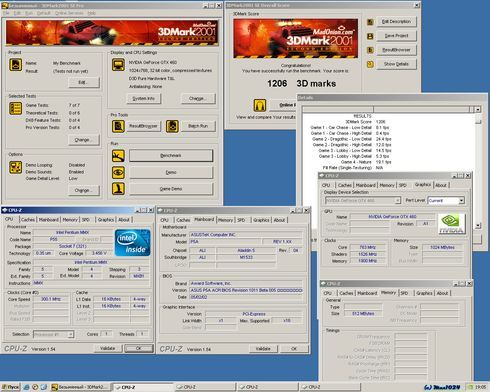Switch to About tab in CPU-Z CPU window
The height and width of the screenshot is (392, 490).
tap(124, 219)
